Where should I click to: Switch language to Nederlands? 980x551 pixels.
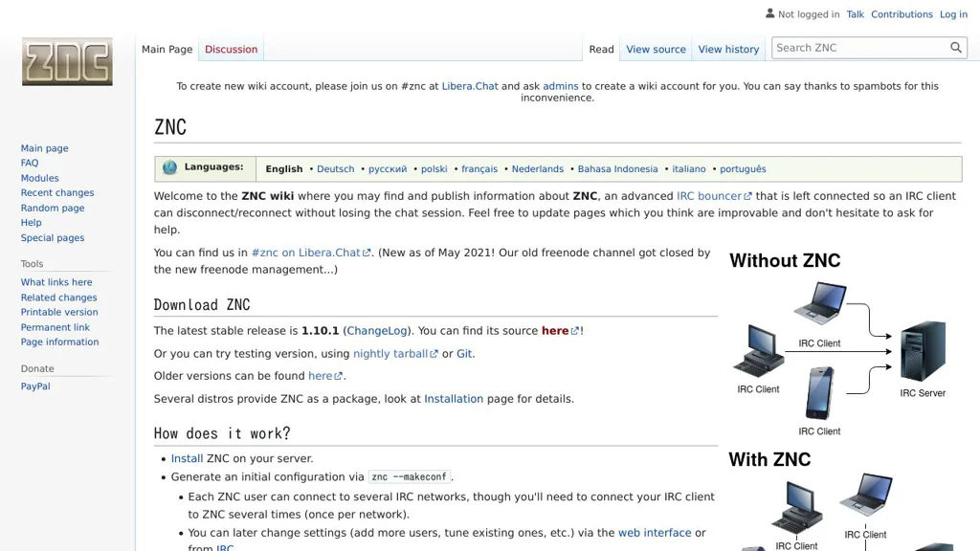(538, 168)
